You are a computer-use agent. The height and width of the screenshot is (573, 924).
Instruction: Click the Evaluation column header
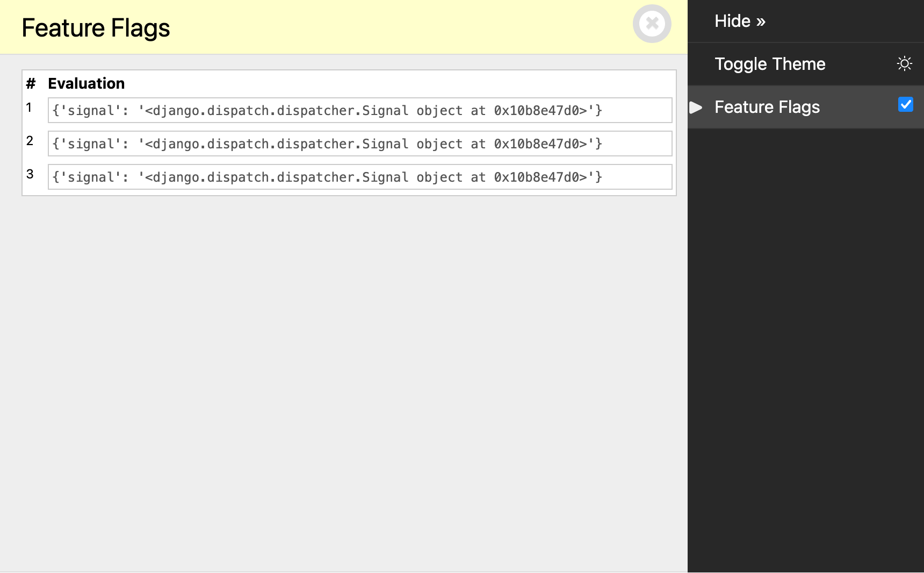[x=86, y=83]
